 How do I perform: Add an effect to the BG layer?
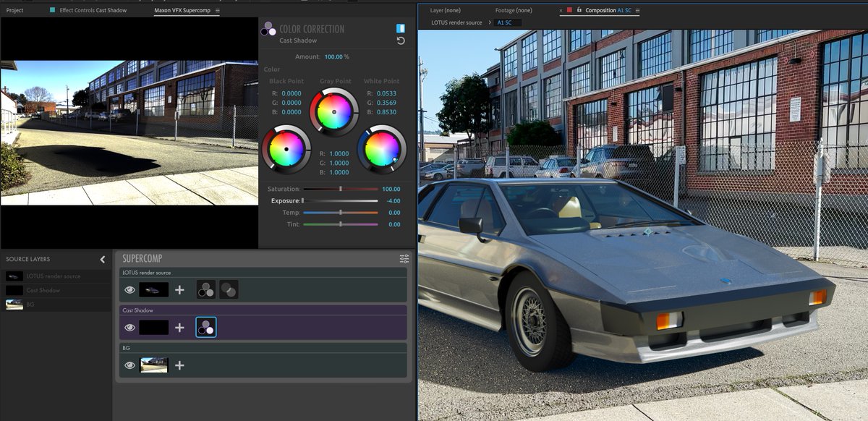[x=179, y=365]
